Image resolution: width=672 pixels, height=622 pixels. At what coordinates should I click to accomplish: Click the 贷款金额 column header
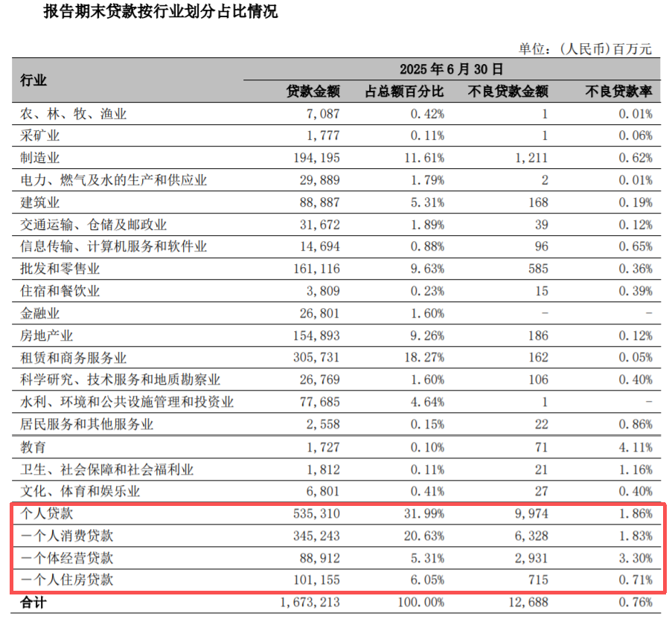(x=313, y=92)
